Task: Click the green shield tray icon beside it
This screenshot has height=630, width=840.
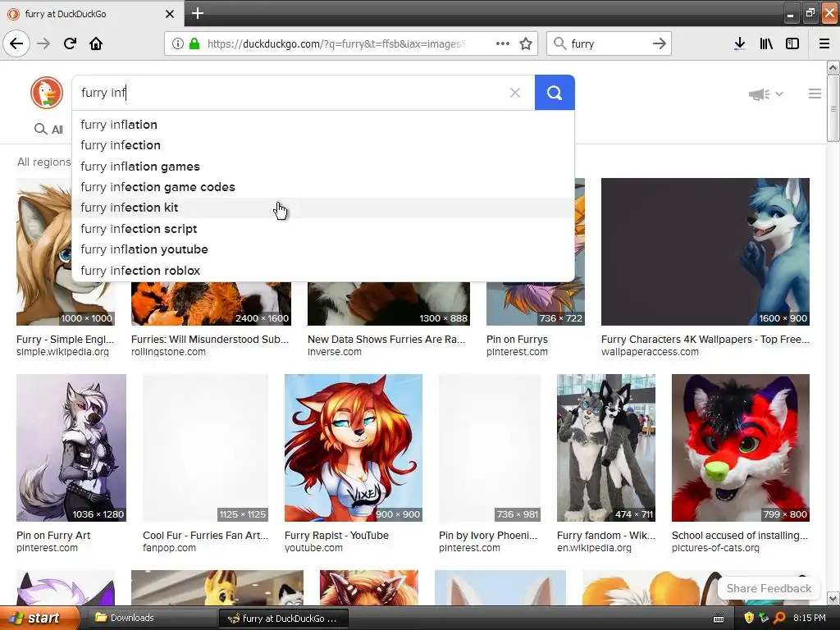Action: click(764, 618)
